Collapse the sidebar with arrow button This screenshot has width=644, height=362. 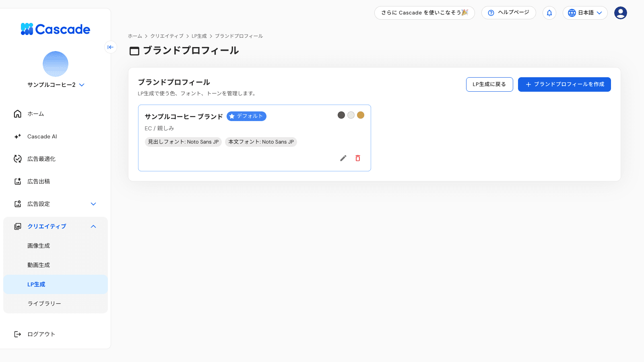(x=111, y=47)
